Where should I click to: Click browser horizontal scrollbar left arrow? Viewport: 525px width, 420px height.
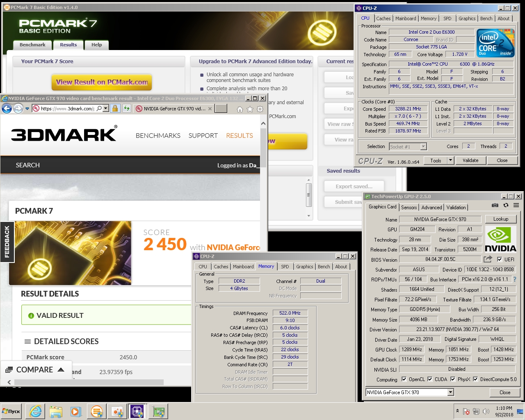(x=9, y=382)
